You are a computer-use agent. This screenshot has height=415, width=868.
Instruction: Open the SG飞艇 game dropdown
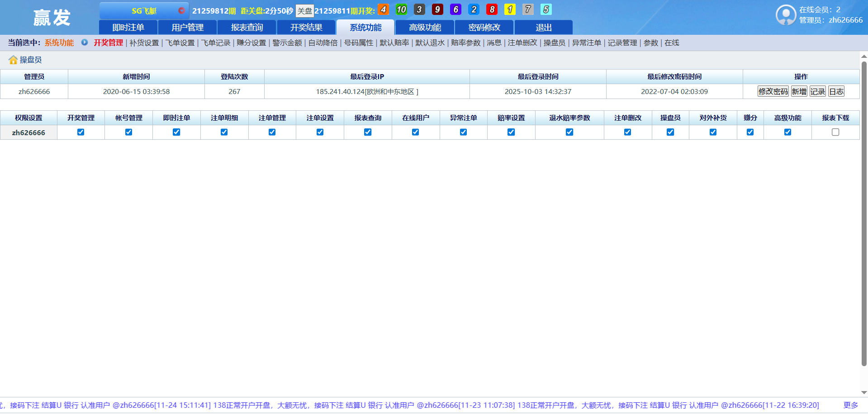click(144, 11)
